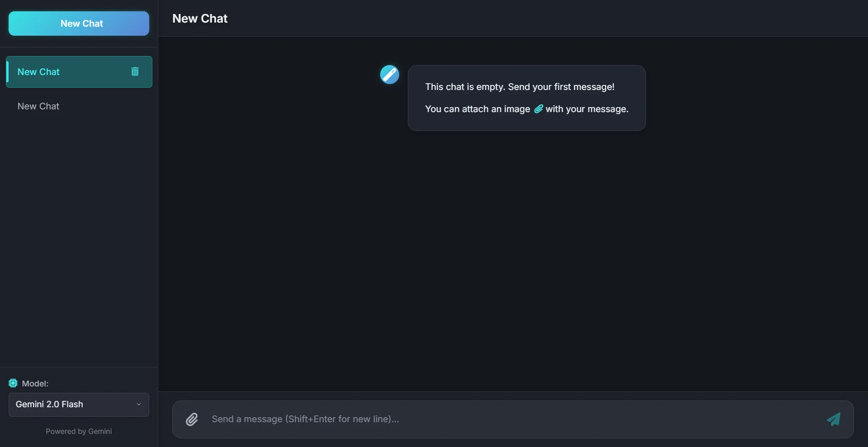Select the highlighted New Chat conversation
Viewport: 868px width, 447px height.
pos(68,72)
